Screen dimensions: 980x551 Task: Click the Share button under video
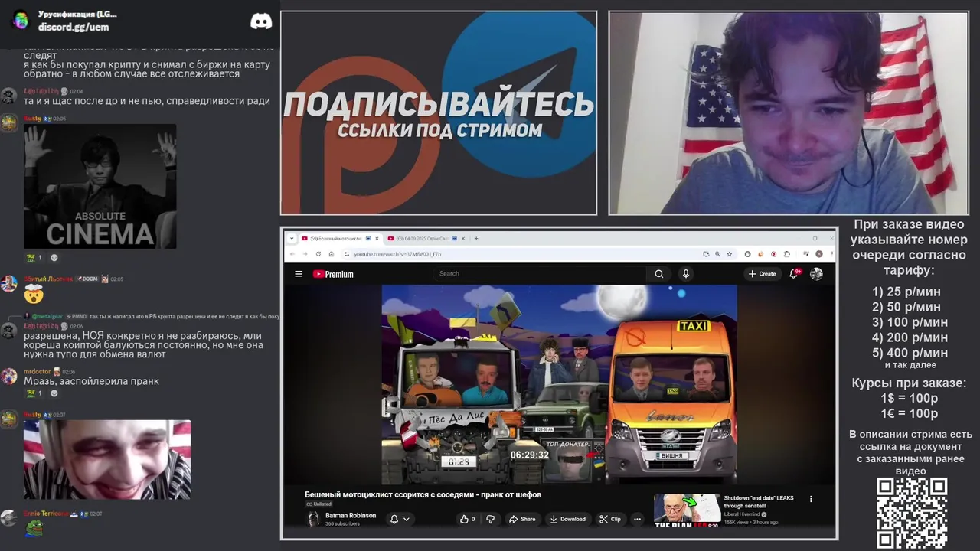521,519
